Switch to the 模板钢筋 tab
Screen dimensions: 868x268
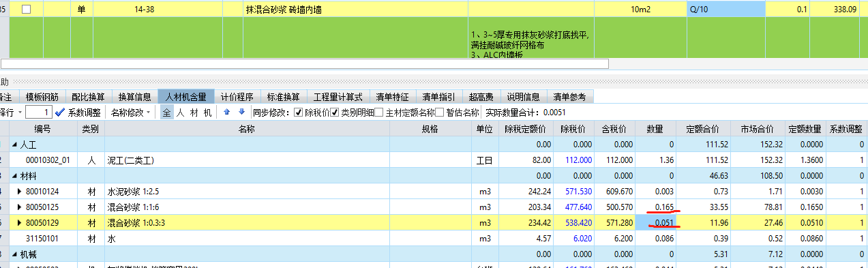coord(42,96)
